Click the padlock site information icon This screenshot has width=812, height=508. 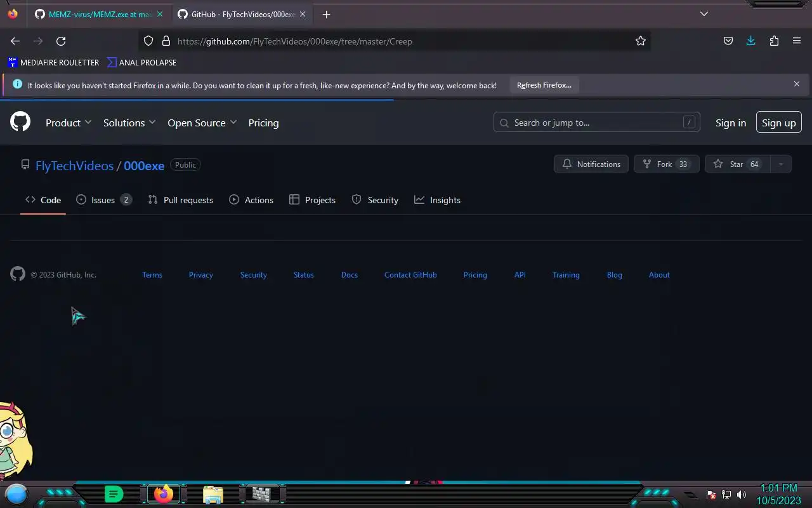166,41
